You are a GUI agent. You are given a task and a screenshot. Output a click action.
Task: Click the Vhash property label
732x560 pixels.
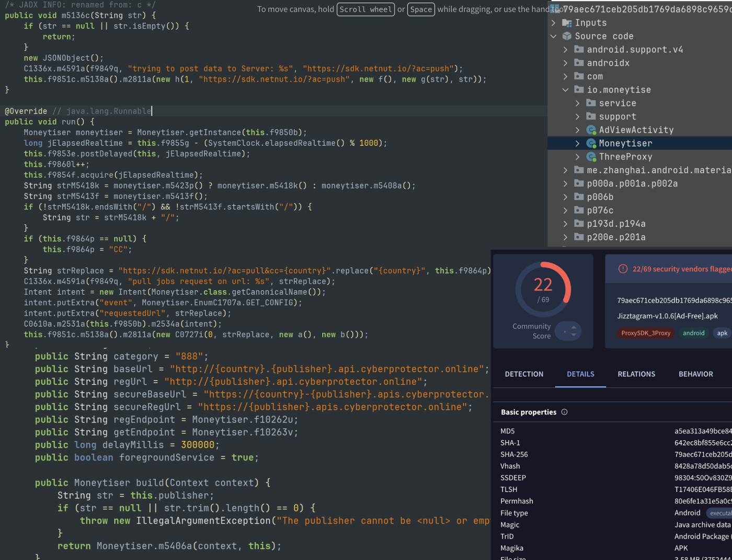point(510,466)
